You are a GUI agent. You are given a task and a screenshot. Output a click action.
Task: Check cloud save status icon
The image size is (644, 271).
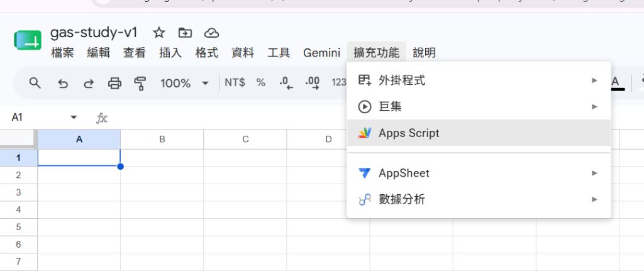[x=211, y=33]
